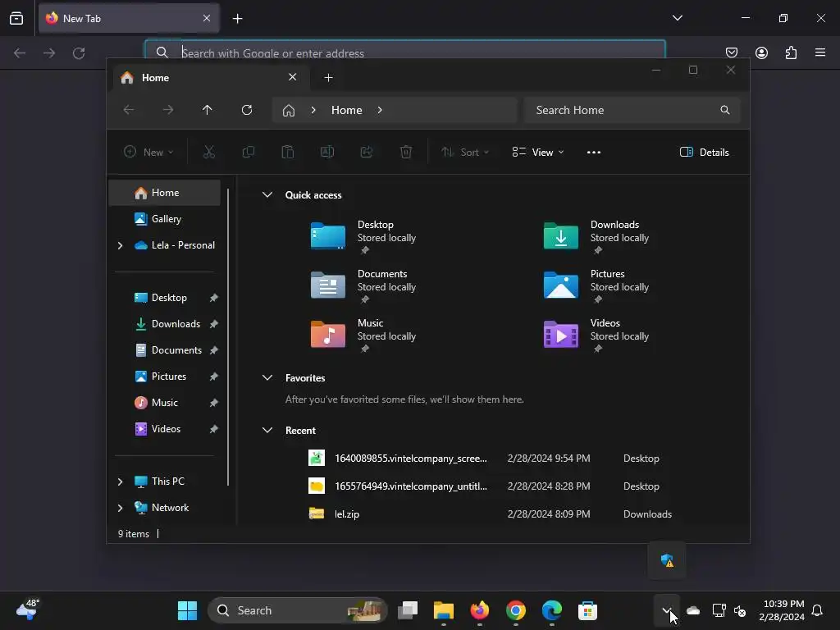Add a new File Explorer tab
The width and height of the screenshot is (840, 630).
pos(328,78)
